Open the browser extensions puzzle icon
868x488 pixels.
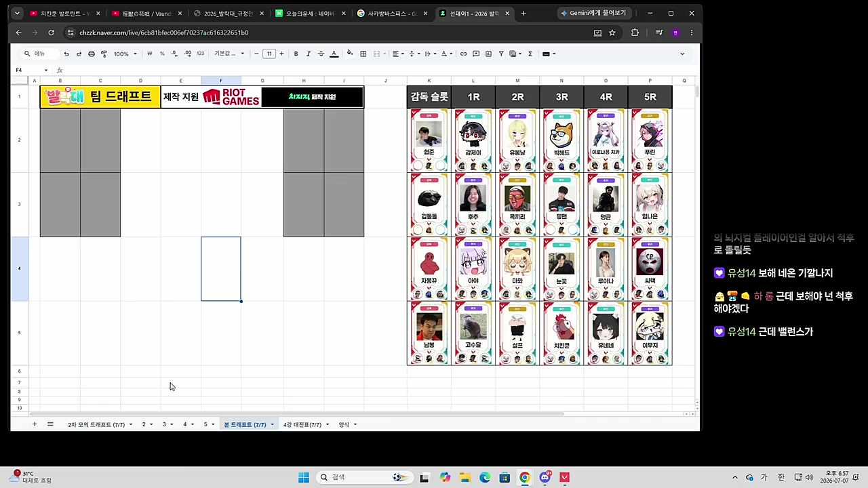(635, 33)
